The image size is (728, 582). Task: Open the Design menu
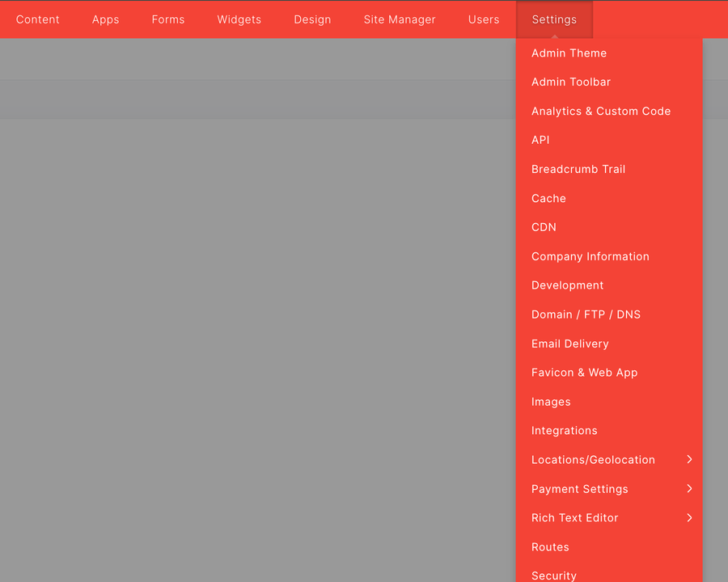click(x=312, y=19)
